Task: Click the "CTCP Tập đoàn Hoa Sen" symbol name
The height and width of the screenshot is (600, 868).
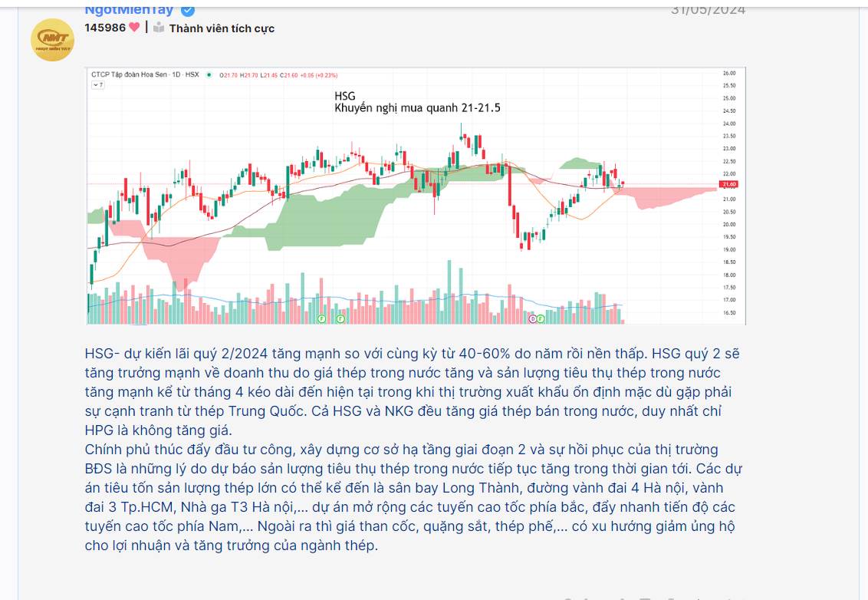Action: [x=126, y=75]
